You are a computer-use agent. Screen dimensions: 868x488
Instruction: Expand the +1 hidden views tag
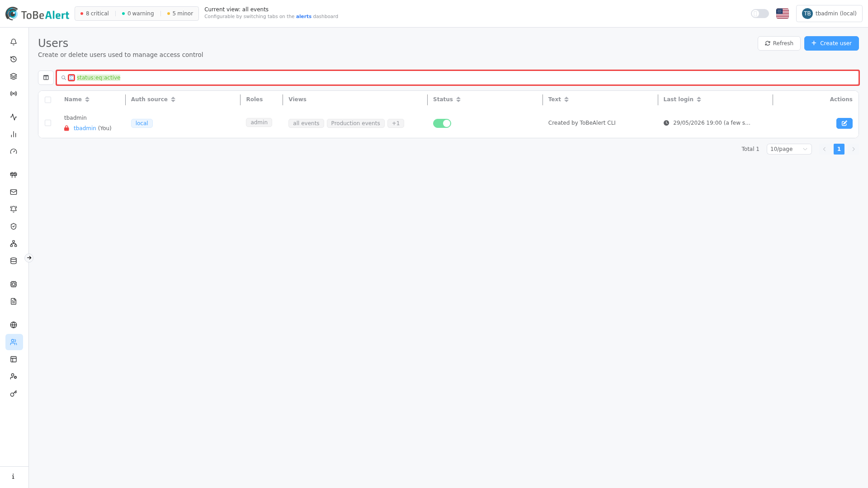396,123
